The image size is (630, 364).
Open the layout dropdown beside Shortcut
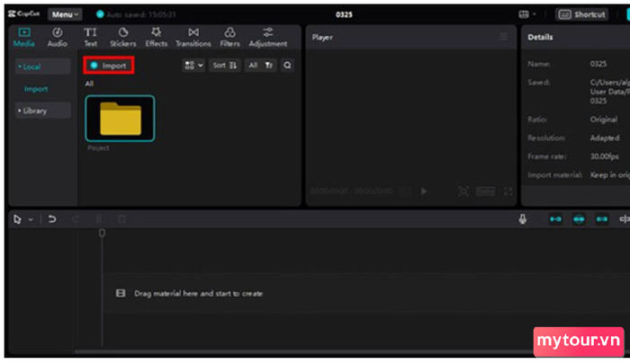[527, 14]
